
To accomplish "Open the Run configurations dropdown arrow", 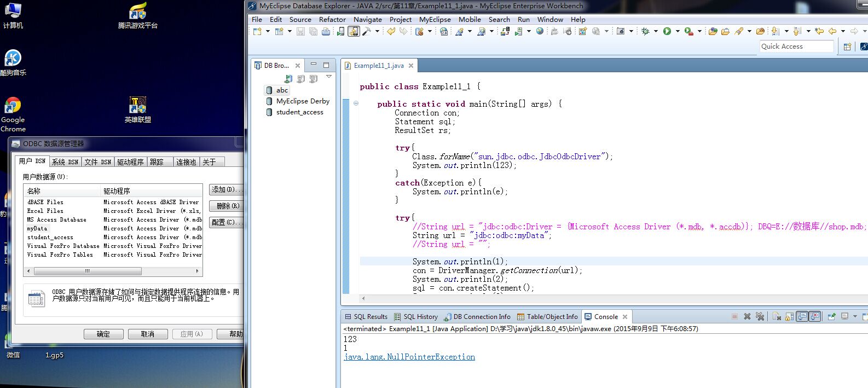I will click(678, 31).
